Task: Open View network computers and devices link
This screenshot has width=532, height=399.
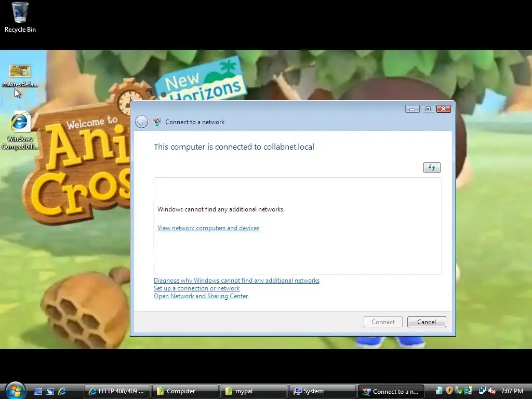Action: tap(208, 228)
